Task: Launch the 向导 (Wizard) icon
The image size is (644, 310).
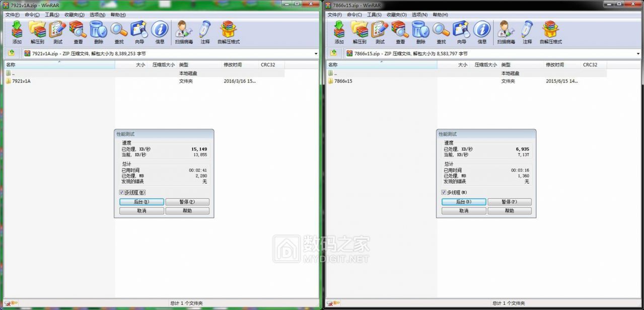Action: pos(139,31)
